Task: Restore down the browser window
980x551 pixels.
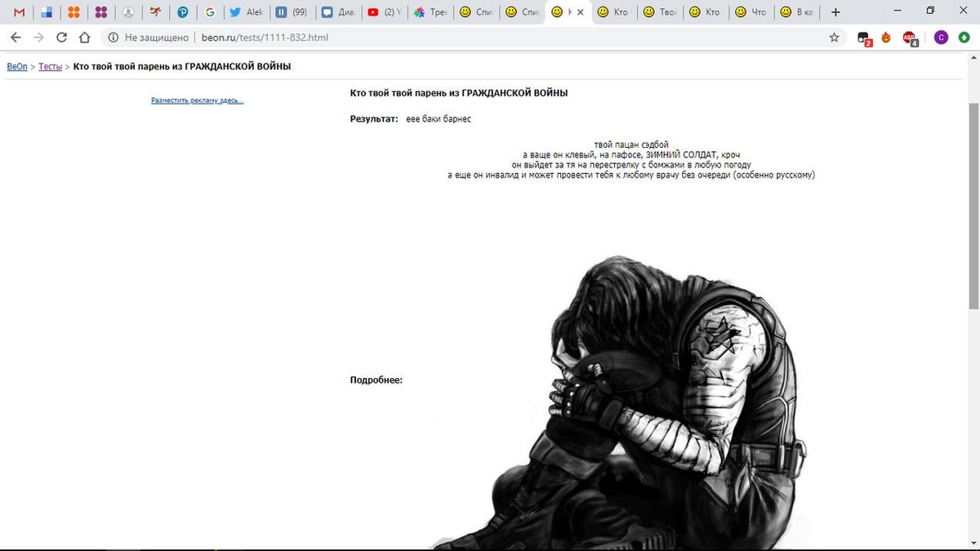Action: [x=930, y=11]
